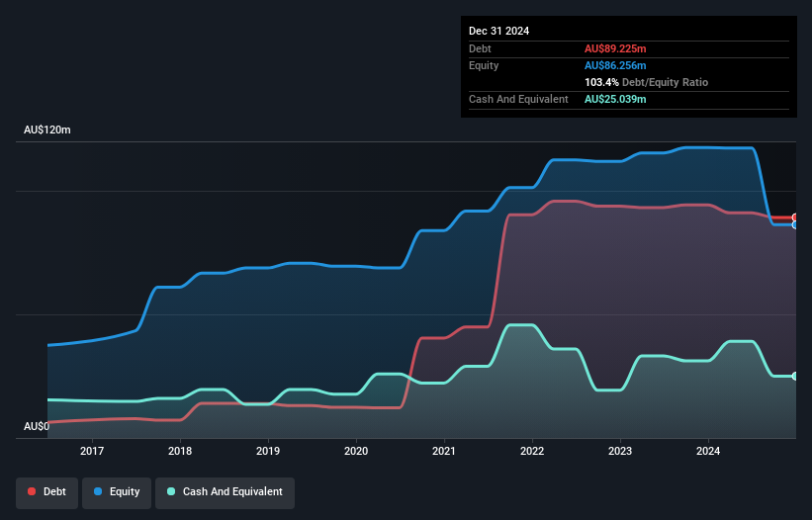Click the red Debt legend dot
812x520 pixels.
click(x=32, y=491)
